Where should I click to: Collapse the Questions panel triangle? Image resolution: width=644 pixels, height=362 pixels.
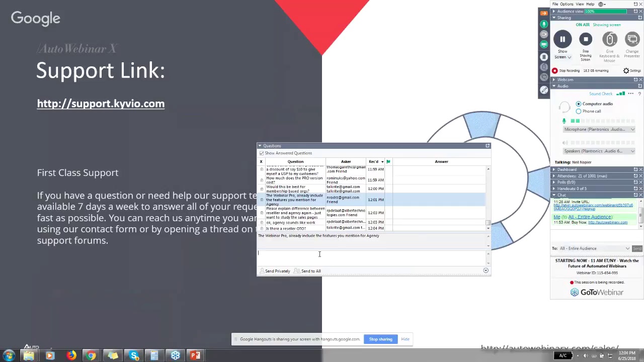tap(260, 146)
